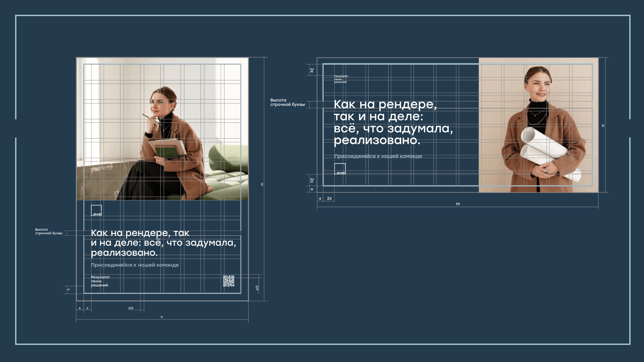Click the 'n' width label under the poster
The width and height of the screenshot is (644, 362).
click(x=162, y=317)
